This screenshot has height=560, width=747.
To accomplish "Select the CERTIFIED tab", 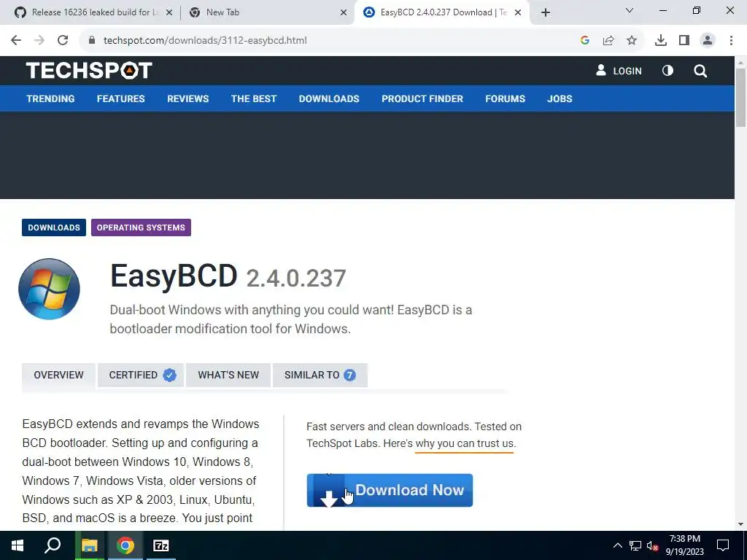I will [x=141, y=376].
